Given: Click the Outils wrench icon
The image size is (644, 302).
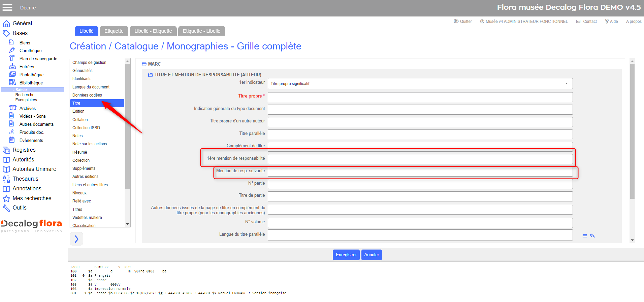Looking at the screenshot, I should 6,208.
